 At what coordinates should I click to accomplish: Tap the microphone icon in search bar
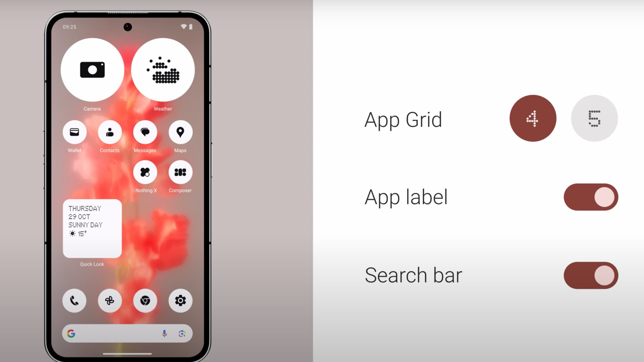[164, 333]
